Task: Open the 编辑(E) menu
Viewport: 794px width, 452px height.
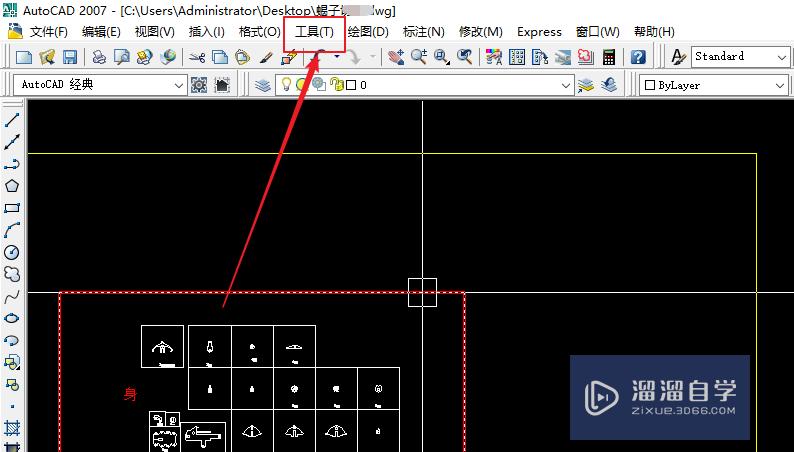Action: click(x=101, y=32)
